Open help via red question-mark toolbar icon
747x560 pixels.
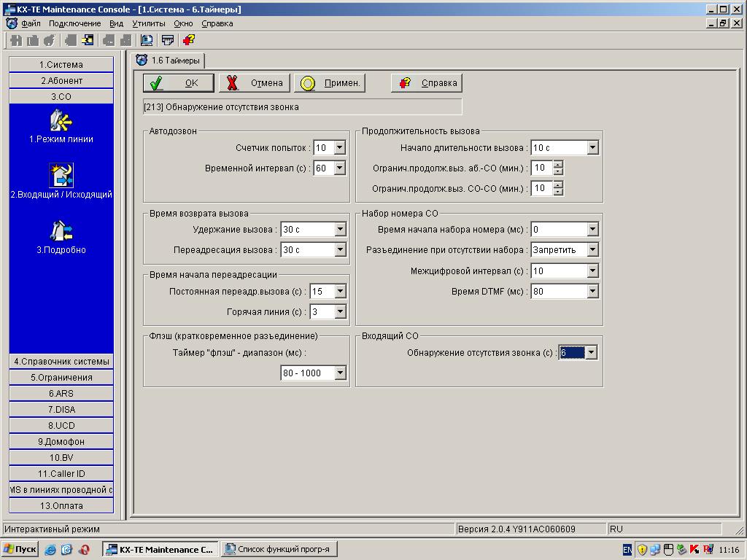coord(189,41)
